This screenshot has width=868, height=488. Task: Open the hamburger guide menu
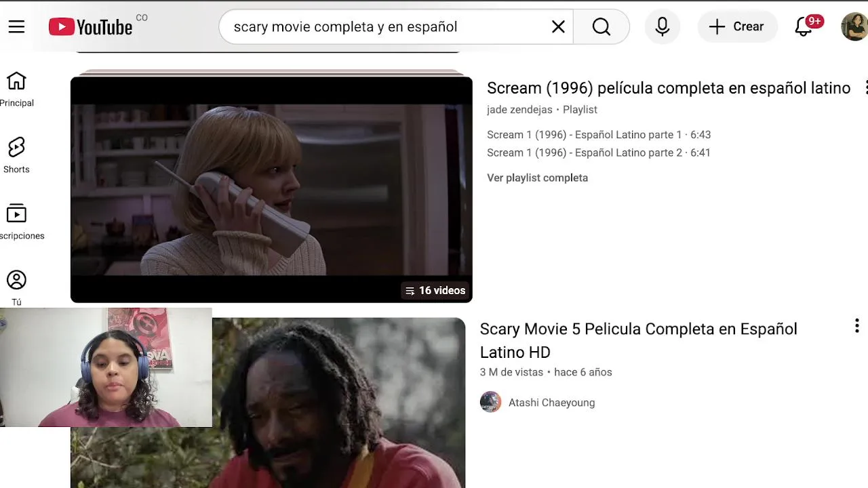(x=16, y=26)
